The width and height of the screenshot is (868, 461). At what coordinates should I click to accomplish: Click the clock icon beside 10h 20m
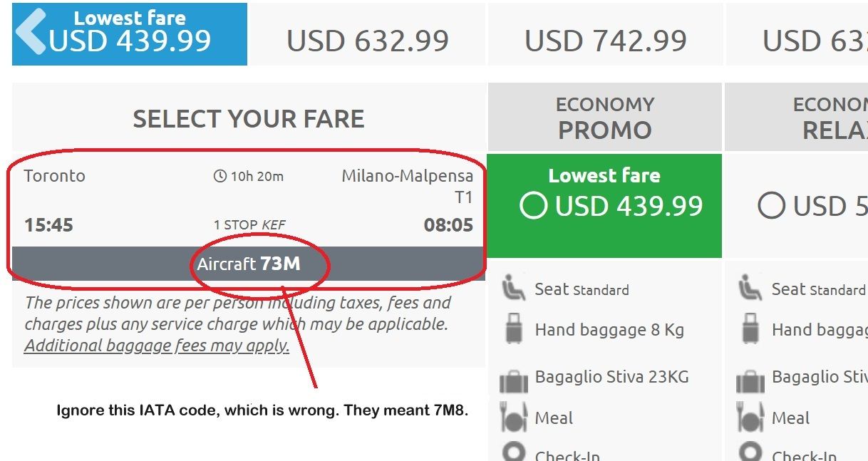219,176
